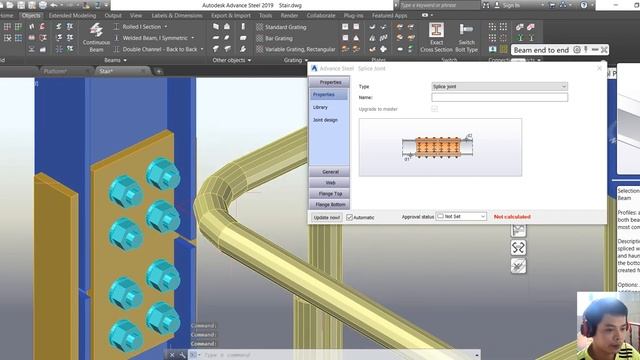The image size is (640, 360).
Task: Expand the Grating ribbon panel
Action: tap(296, 60)
